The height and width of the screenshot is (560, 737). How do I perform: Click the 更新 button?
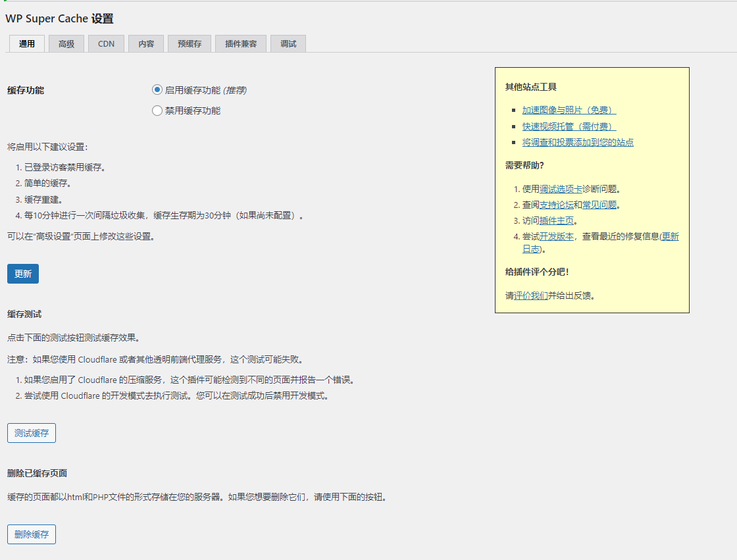23,274
